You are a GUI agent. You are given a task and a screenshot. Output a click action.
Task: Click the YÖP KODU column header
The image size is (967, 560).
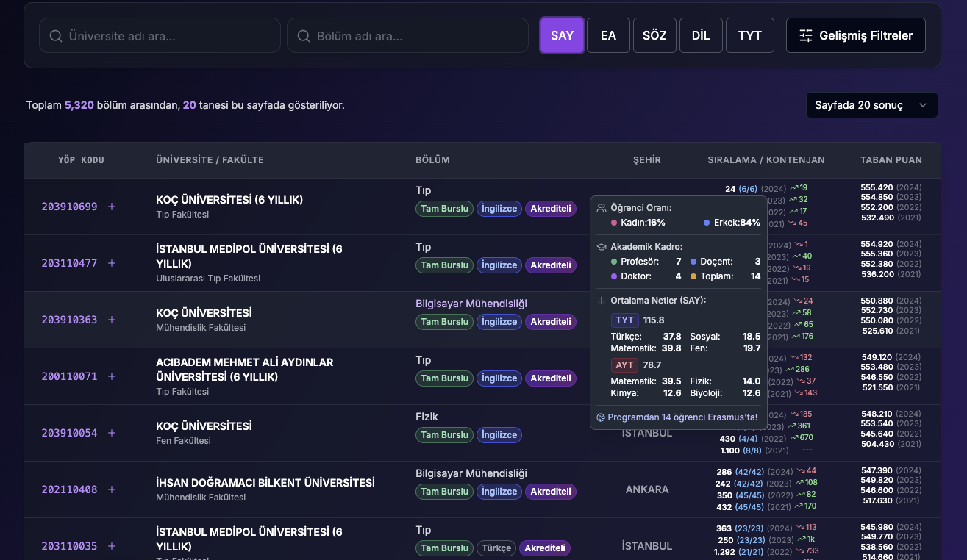pos(81,160)
